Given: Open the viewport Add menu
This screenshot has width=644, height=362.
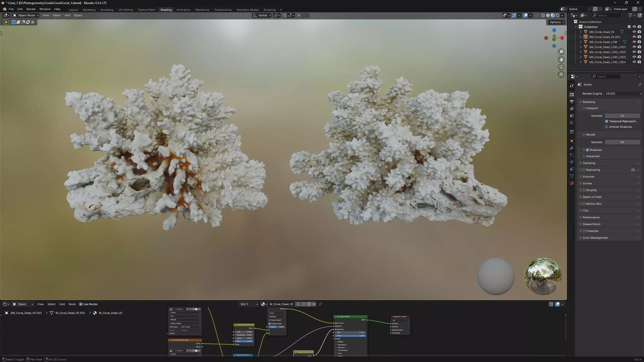Looking at the screenshot, I should tap(67, 15).
